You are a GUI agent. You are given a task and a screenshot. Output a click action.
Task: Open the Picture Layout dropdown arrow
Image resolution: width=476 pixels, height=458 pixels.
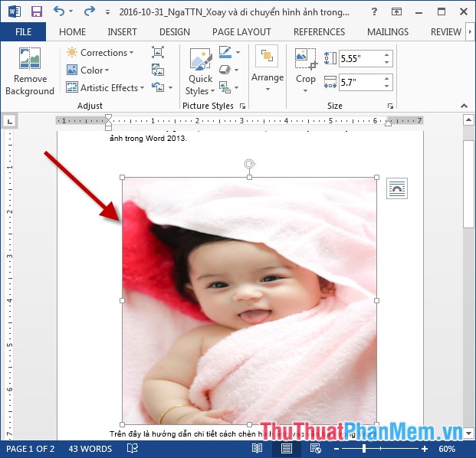236,87
